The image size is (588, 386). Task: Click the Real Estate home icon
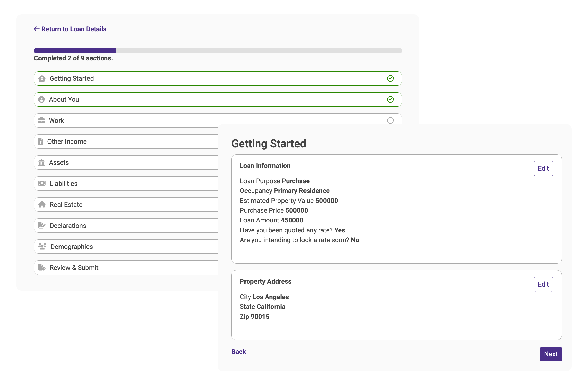click(x=42, y=205)
